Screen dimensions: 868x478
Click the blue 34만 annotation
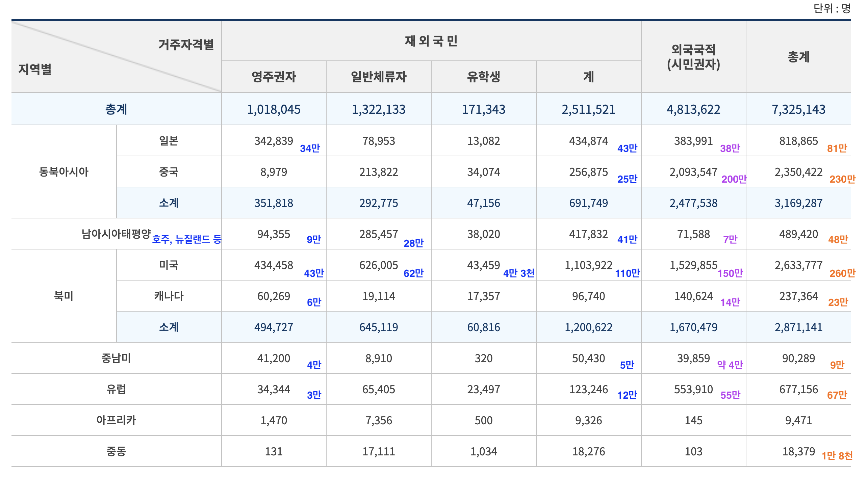(310, 149)
